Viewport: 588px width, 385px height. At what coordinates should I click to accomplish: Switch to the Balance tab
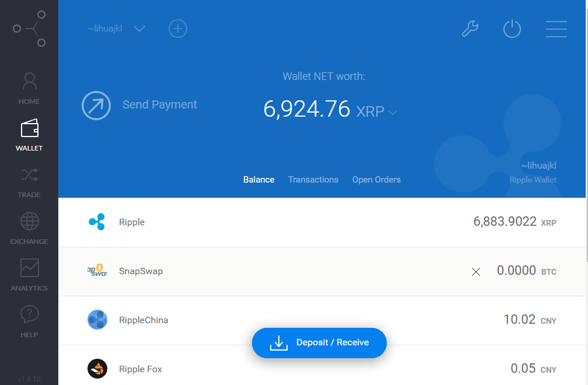coord(259,180)
